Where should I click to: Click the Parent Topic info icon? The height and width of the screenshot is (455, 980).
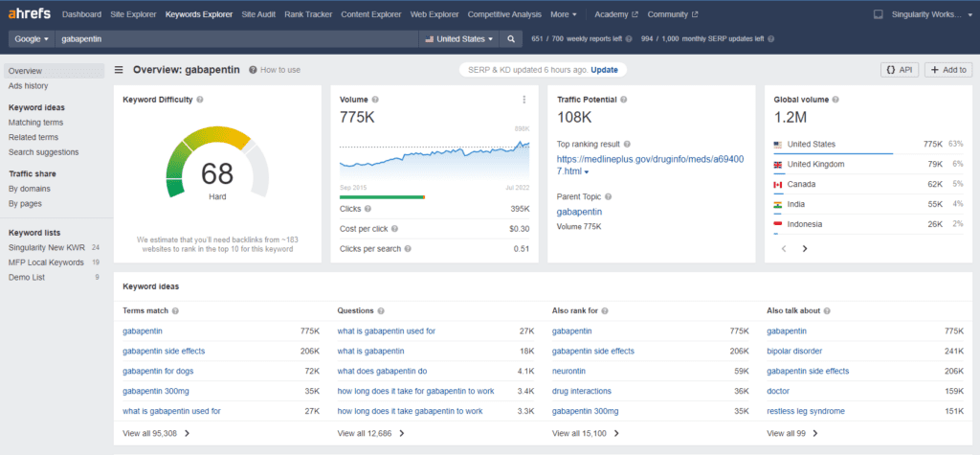click(x=608, y=196)
